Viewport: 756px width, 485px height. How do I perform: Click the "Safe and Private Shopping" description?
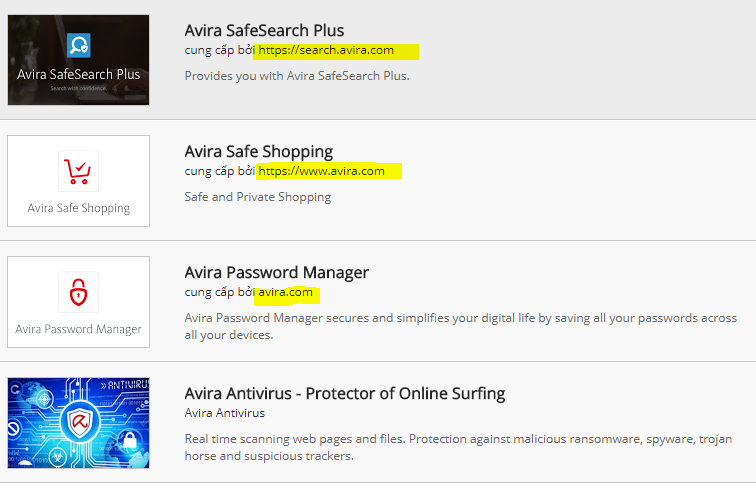point(258,197)
